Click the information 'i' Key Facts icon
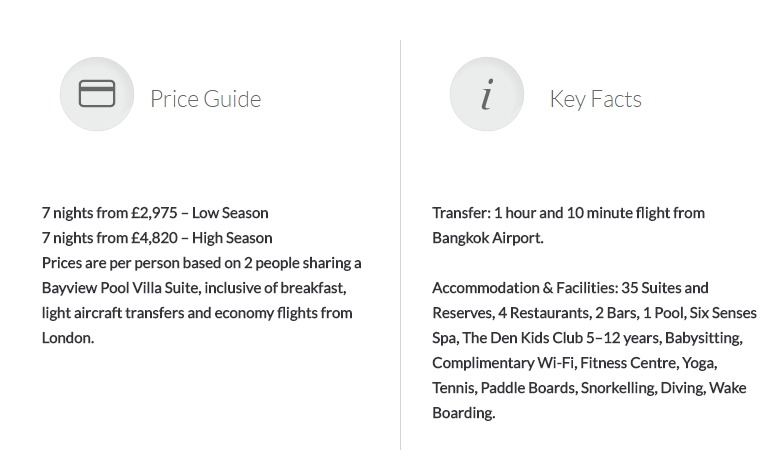Viewport: 771px width, 465px height. coord(487,94)
